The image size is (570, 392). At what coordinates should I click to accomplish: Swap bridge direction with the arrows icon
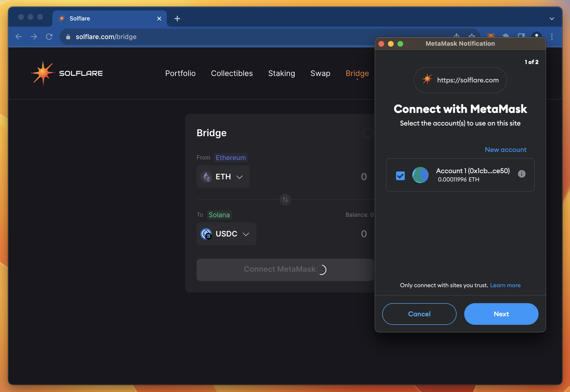click(285, 199)
